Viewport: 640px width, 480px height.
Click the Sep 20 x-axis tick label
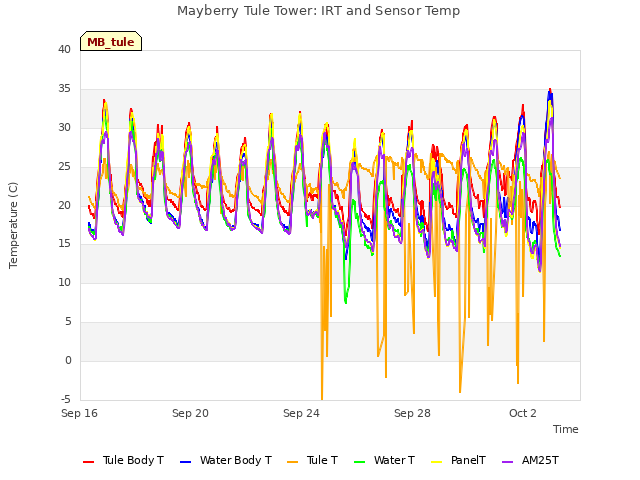(x=190, y=413)
